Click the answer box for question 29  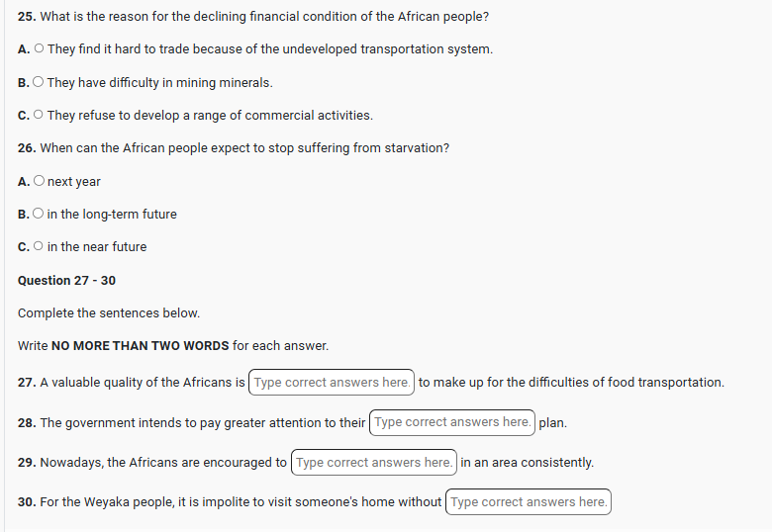[373, 462]
